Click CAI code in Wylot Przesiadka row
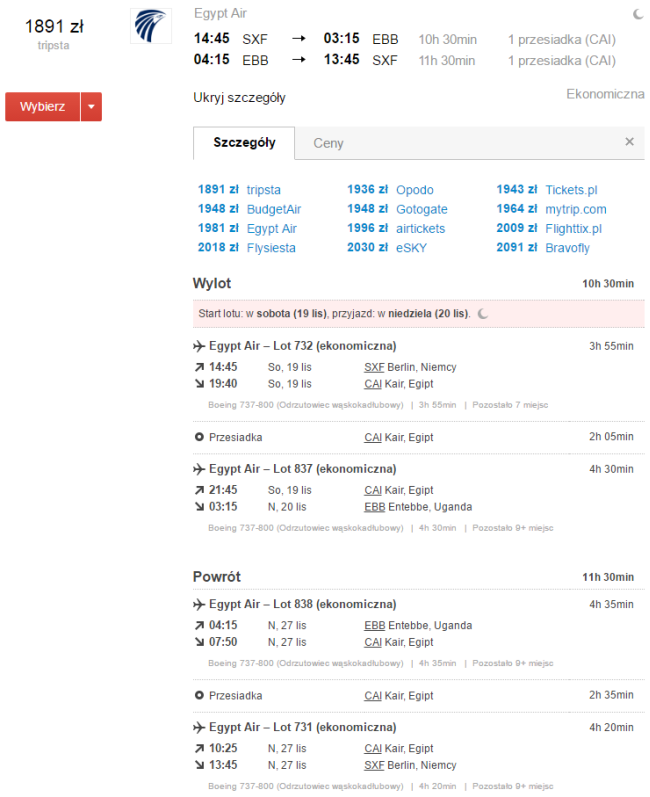The image size is (650, 797). pos(373,437)
